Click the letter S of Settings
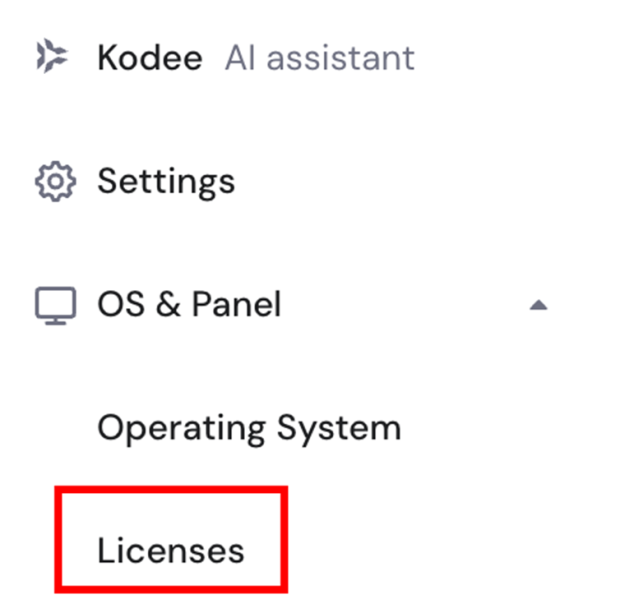Image resolution: width=620 pixels, height=599 pixels. [108, 182]
